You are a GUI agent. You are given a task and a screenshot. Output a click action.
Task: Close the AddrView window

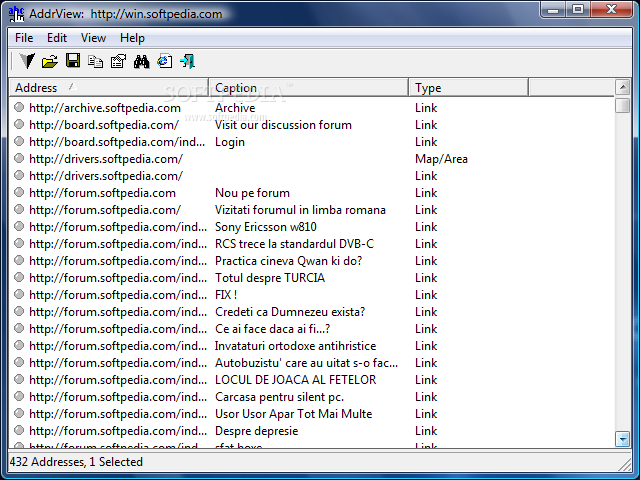point(611,9)
